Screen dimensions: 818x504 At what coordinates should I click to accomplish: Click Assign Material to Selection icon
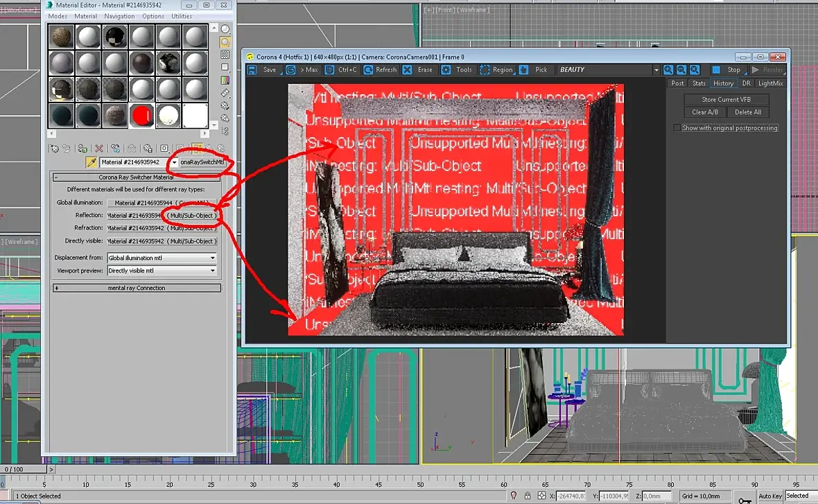[x=82, y=148]
